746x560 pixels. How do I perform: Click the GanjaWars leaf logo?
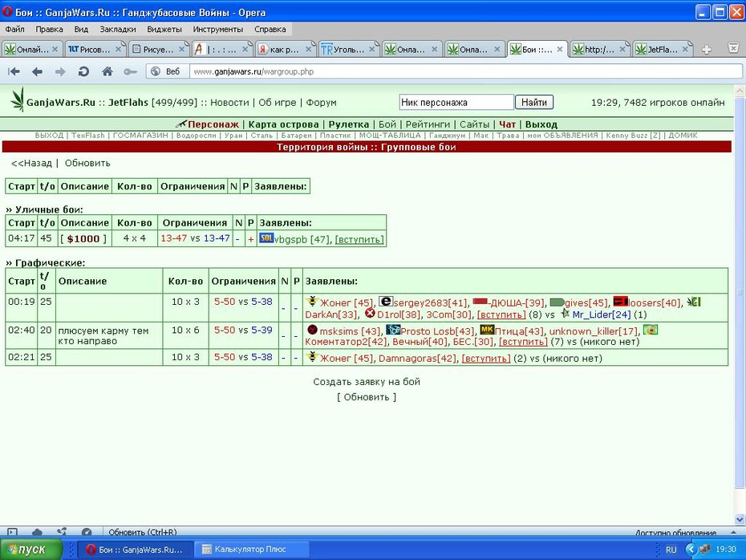pos(18,99)
